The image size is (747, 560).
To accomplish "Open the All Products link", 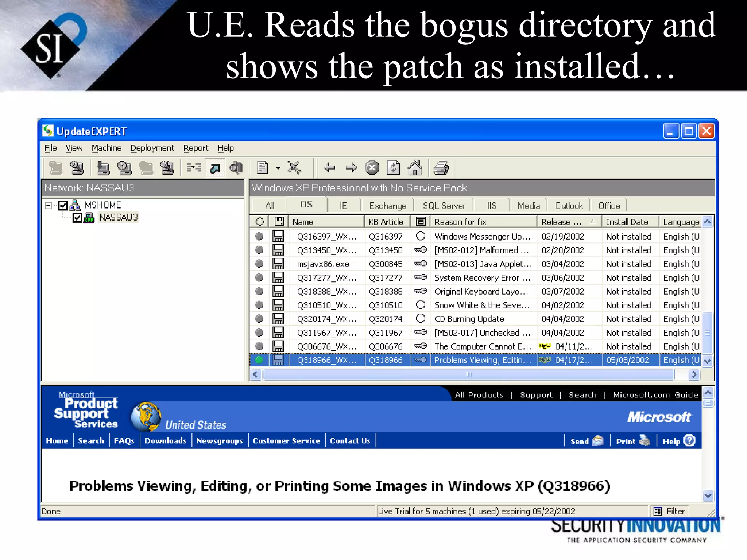I will pyautogui.click(x=479, y=395).
